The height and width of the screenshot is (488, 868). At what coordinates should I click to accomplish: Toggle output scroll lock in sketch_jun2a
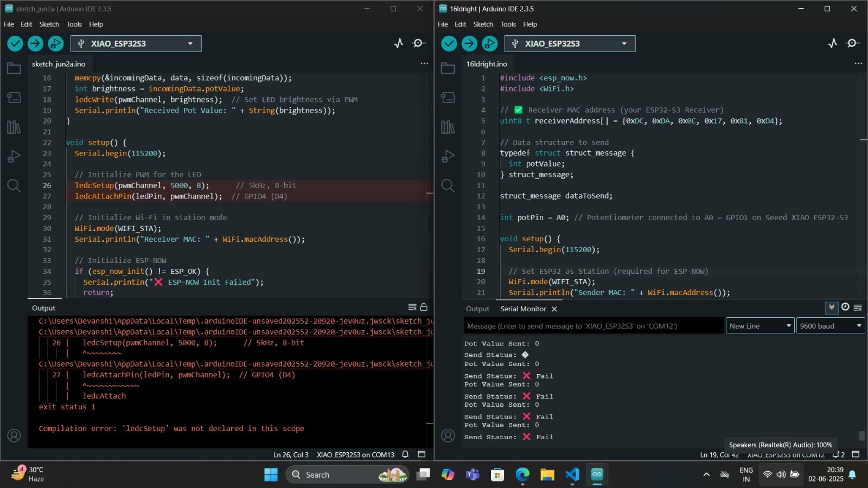(x=424, y=307)
